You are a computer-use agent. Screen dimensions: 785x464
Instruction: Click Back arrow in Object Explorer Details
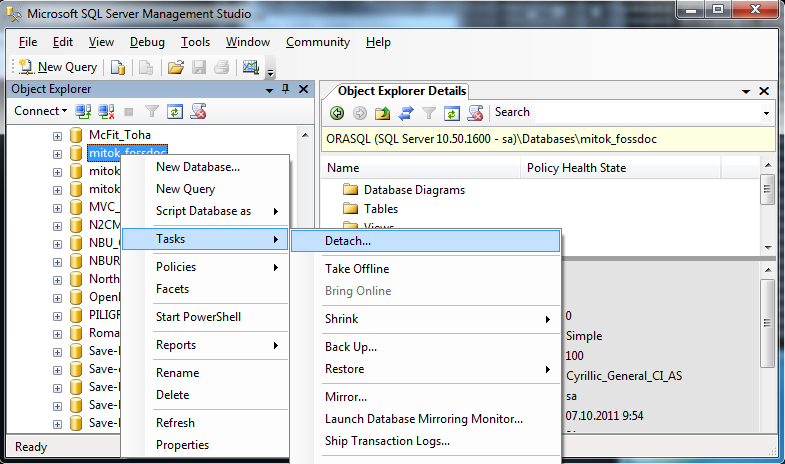click(x=337, y=113)
